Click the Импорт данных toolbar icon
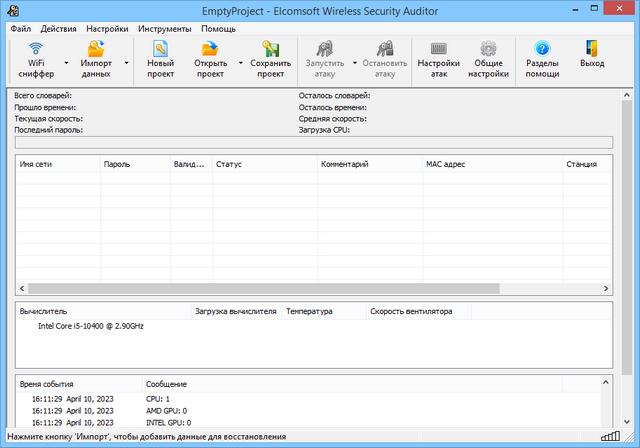This screenshot has width=640, height=448. 96,60
